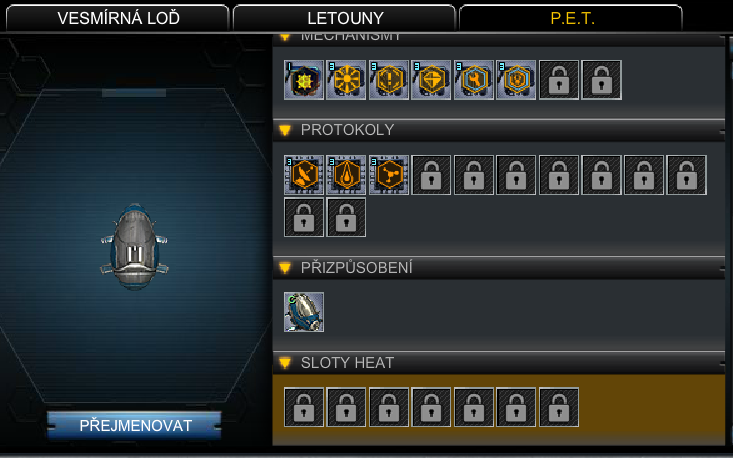Click the level 1 yellow mine gear icon
This screenshot has height=458, width=733.
pyautogui.click(x=303, y=80)
